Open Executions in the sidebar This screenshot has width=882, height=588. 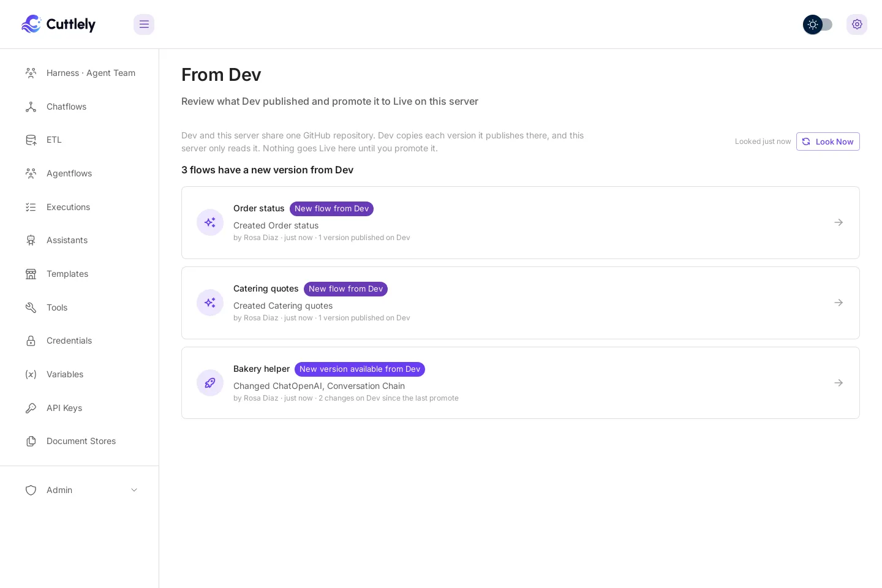80,207
